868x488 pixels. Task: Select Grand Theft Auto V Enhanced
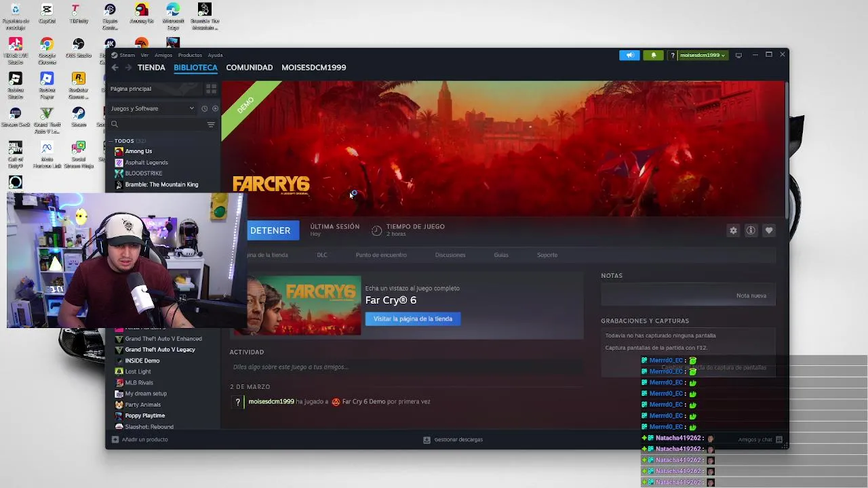click(163, 339)
